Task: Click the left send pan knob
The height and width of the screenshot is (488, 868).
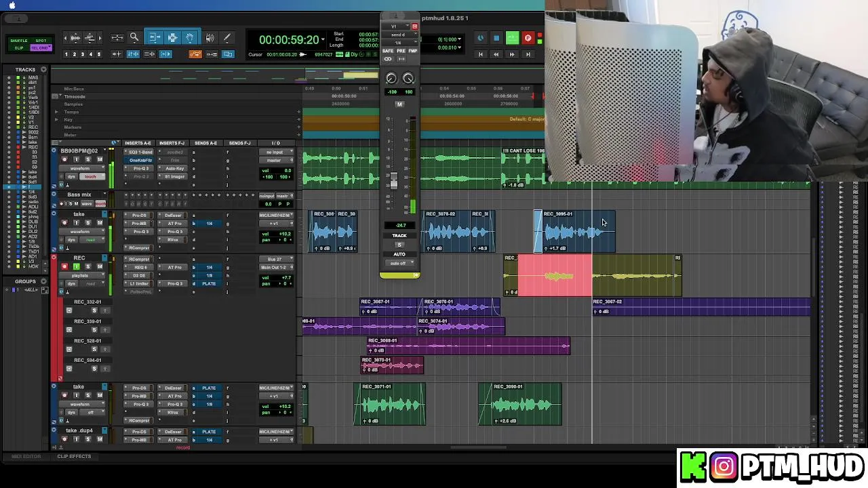Action: coord(391,79)
